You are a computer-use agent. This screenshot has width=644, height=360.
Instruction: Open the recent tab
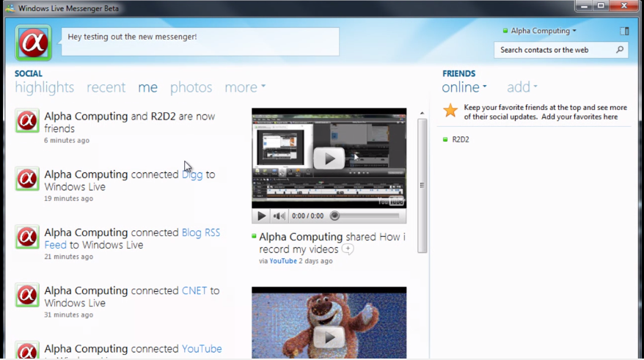pyautogui.click(x=106, y=87)
